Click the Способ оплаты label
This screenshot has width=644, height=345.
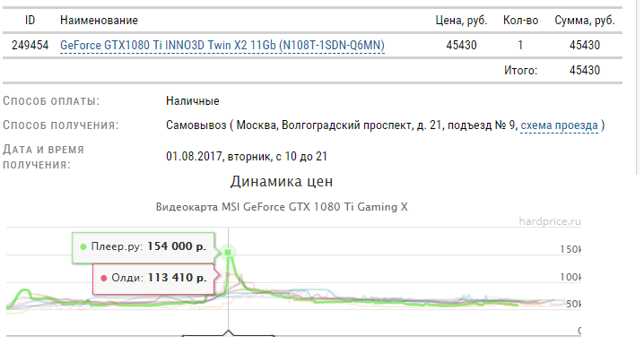pyautogui.click(x=51, y=101)
